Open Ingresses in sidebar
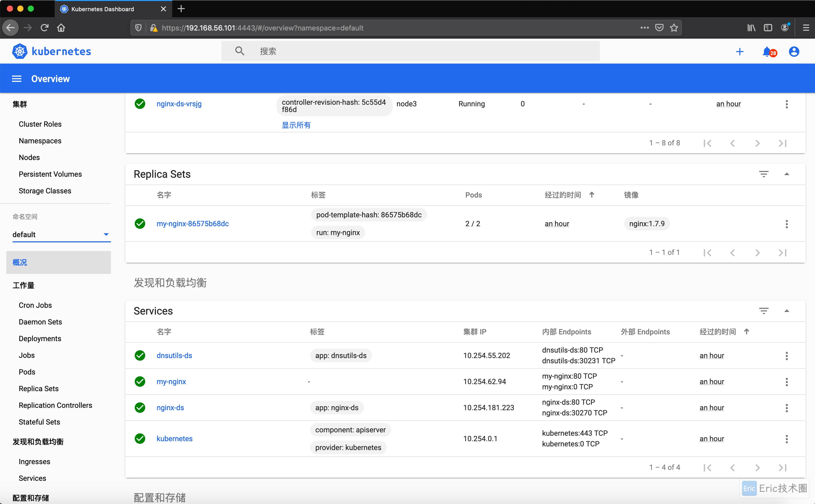The width and height of the screenshot is (815, 504). coord(34,461)
